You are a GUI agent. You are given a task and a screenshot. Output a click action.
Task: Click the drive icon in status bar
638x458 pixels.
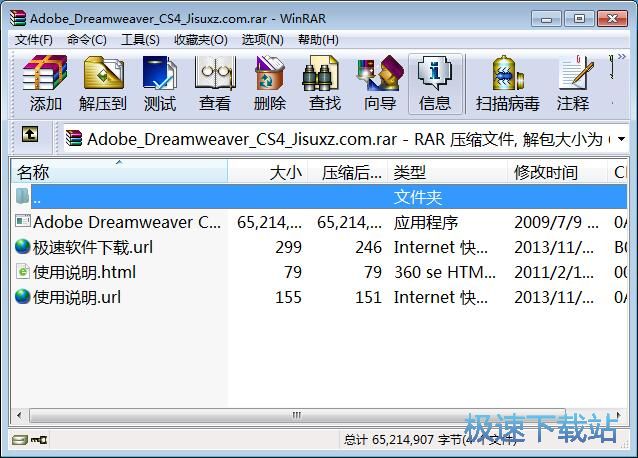[20, 440]
